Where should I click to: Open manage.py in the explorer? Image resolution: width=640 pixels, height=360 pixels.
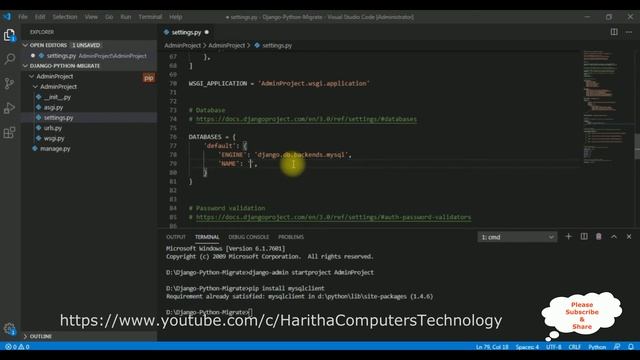pos(89,149)
